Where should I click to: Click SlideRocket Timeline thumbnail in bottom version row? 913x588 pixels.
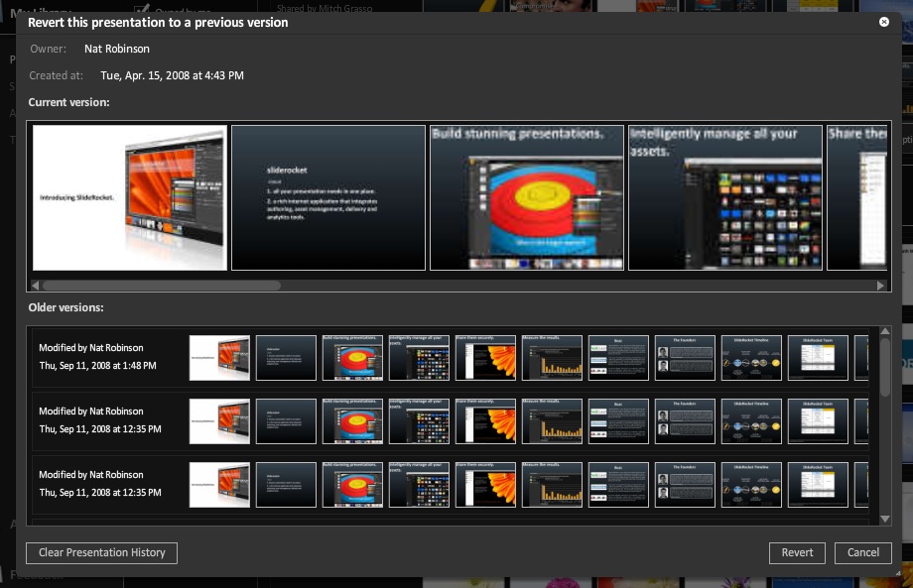pyautogui.click(x=751, y=485)
